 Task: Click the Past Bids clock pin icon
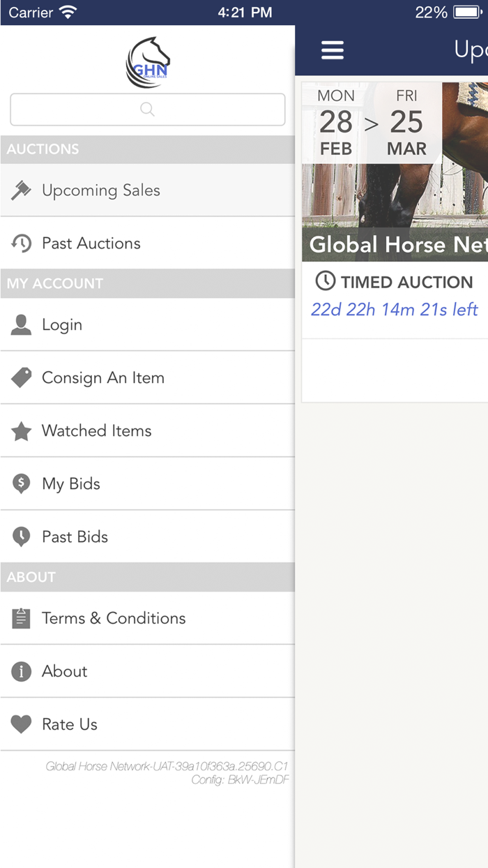(21, 536)
